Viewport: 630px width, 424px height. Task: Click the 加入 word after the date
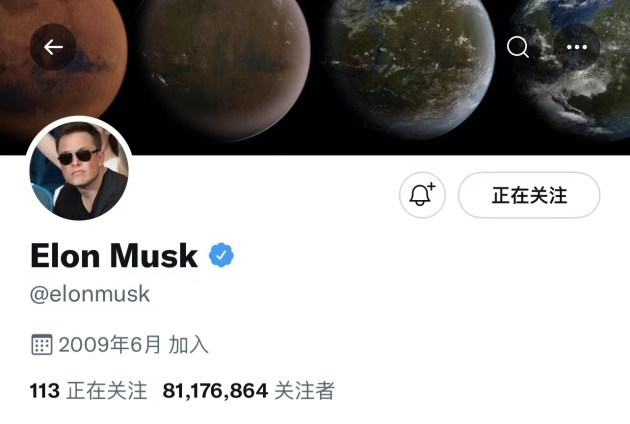click(x=188, y=345)
